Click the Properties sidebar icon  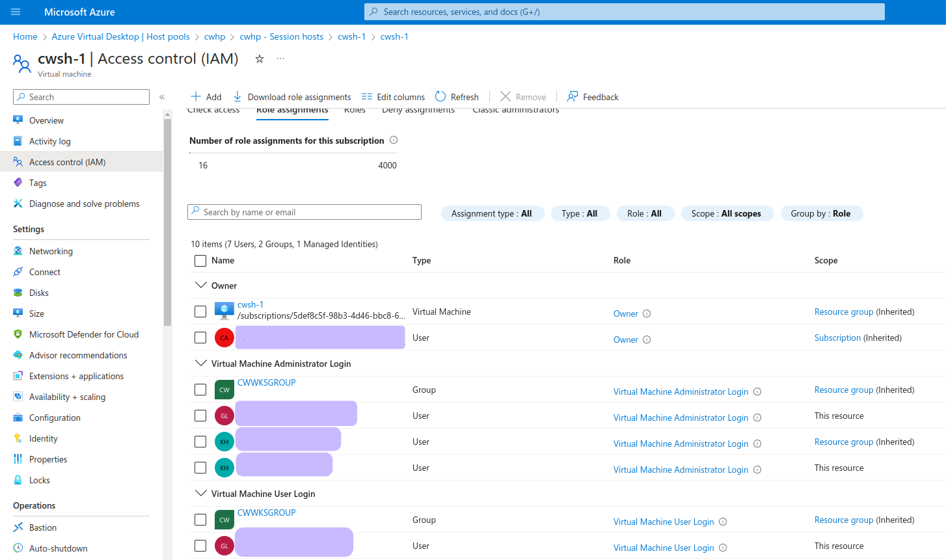[18, 459]
